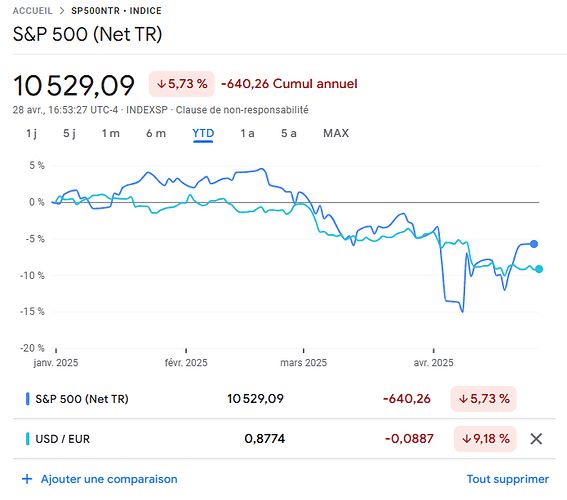Click Tout supprimer to clear comparisons
This screenshot has height=500, width=567.
pyautogui.click(x=508, y=479)
